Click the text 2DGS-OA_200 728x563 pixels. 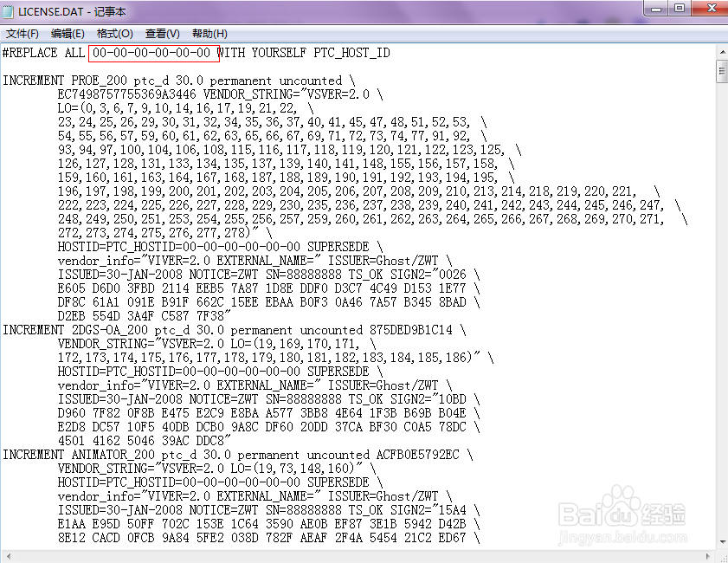pyautogui.click(x=110, y=330)
